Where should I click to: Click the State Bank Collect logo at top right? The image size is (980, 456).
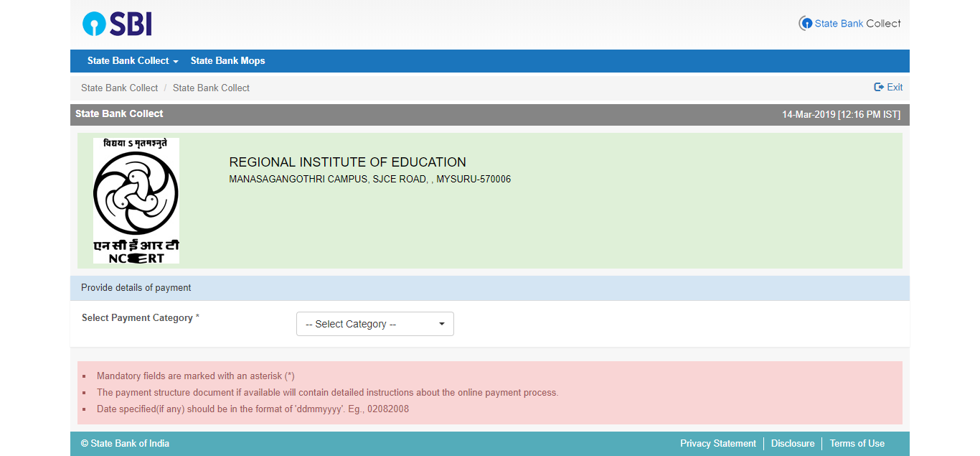pos(849,24)
